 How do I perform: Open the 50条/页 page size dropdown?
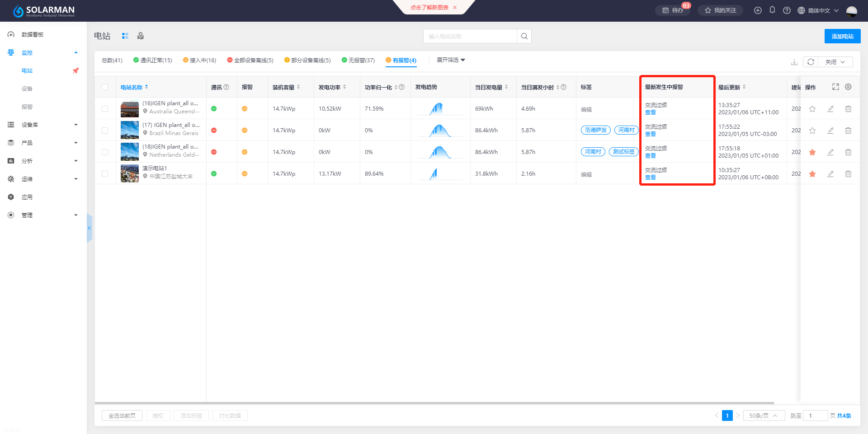point(763,415)
